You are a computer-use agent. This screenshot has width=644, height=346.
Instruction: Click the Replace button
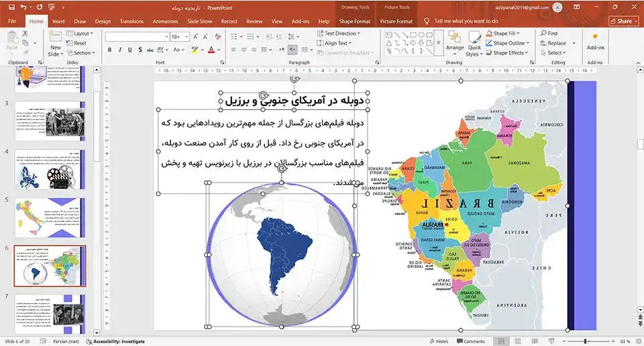[x=553, y=43]
